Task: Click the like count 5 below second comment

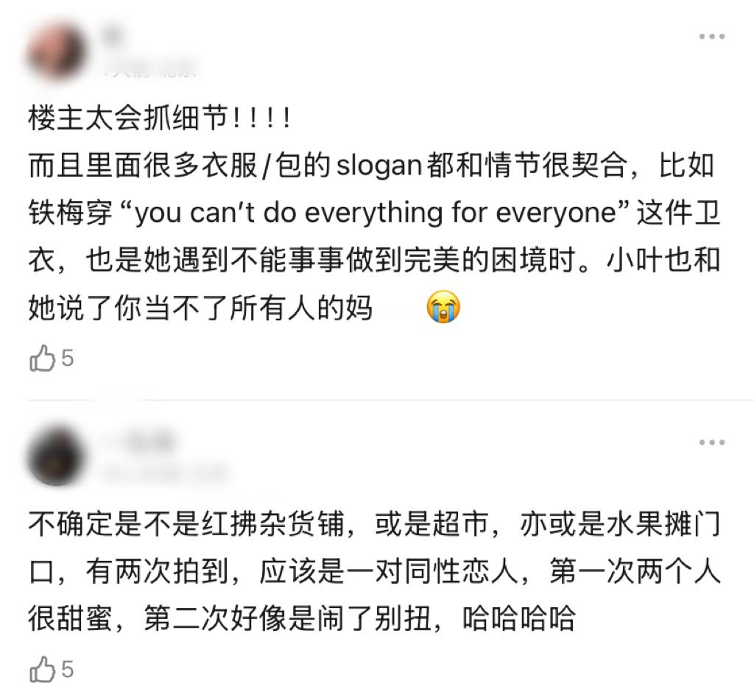Action: pyautogui.click(x=67, y=670)
